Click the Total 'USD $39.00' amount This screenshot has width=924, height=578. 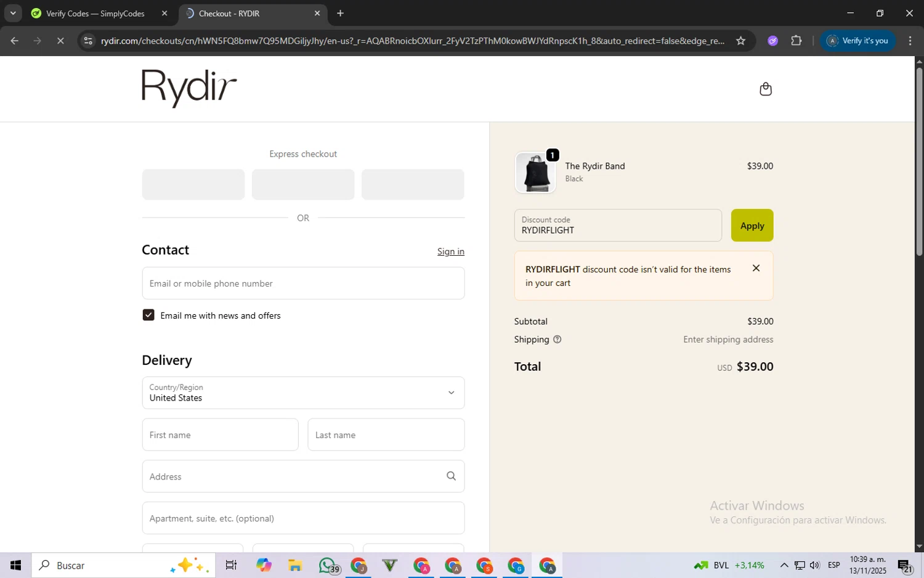[745, 367]
